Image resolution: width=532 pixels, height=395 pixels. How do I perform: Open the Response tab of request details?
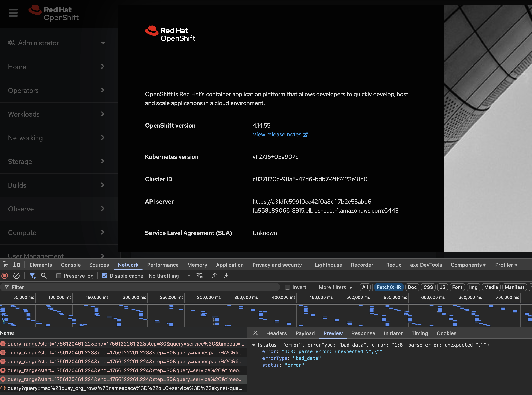[363, 333]
